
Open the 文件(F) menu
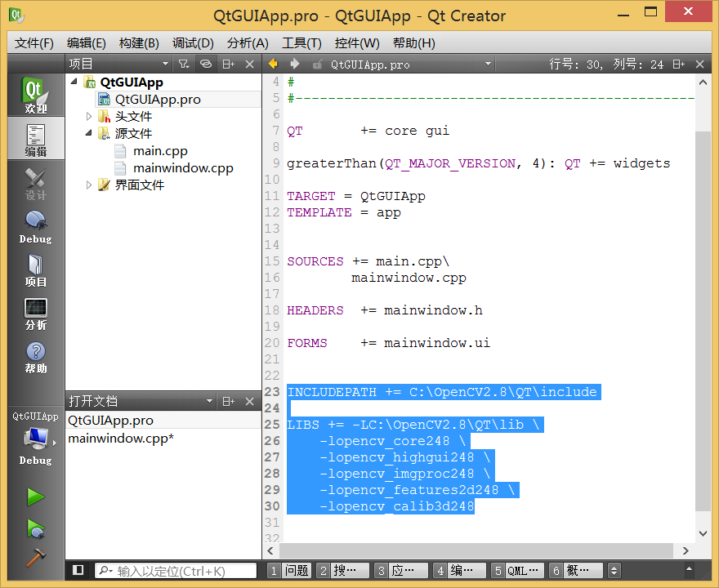34,43
